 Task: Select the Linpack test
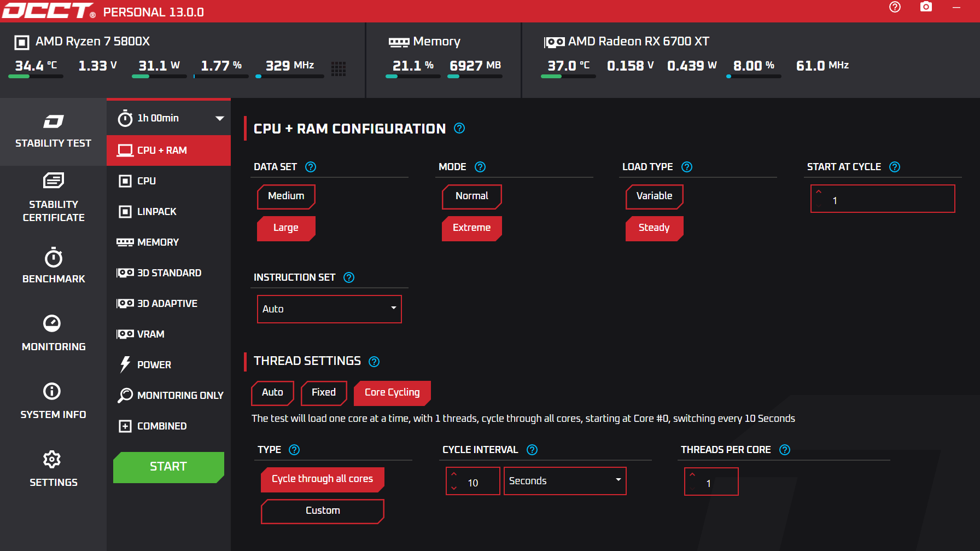(x=168, y=212)
